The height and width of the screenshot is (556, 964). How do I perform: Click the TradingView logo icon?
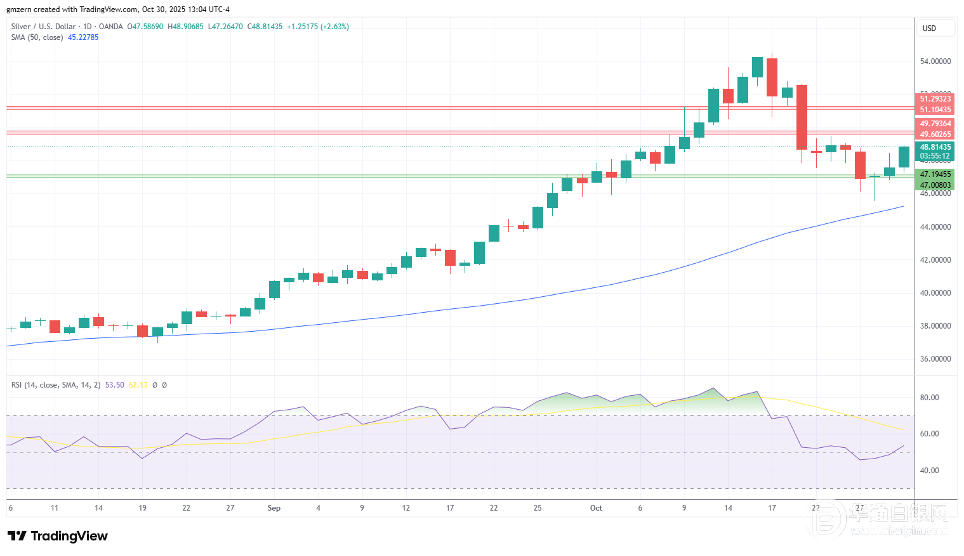tap(20, 535)
